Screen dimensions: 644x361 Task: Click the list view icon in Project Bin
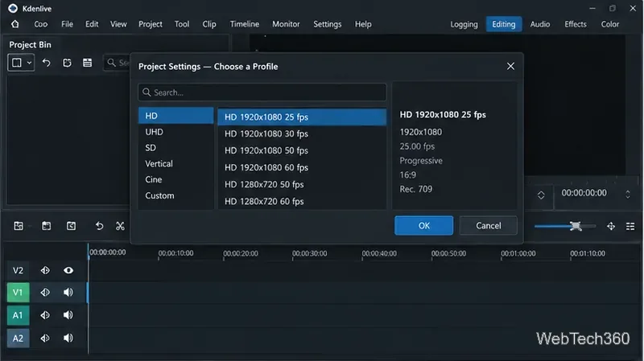(87, 63)
